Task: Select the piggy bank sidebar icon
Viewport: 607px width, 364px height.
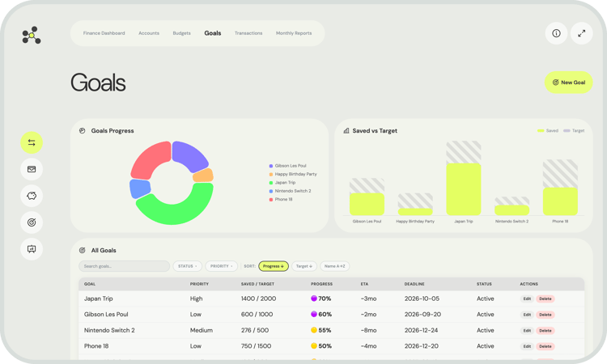Action: [32, 196]
